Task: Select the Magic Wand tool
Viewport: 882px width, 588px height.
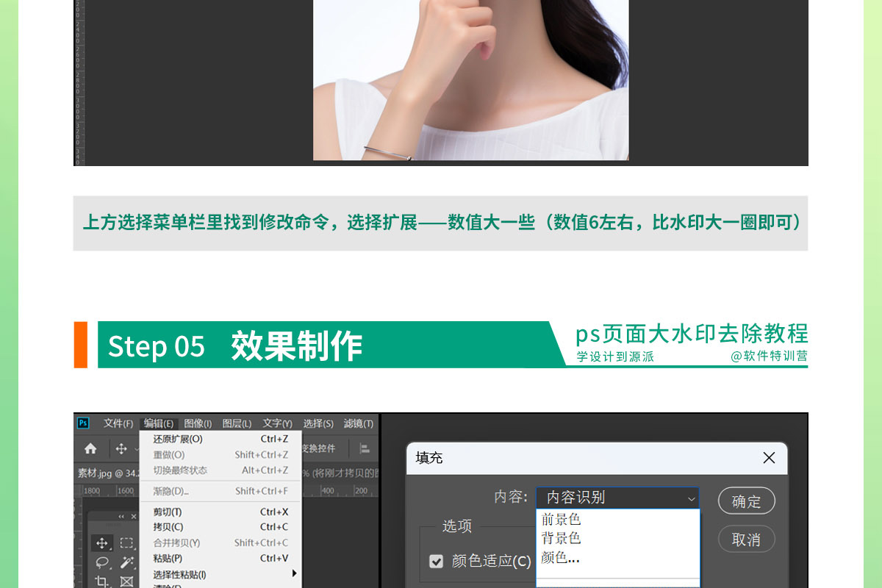Action: [x=126, y=562]
